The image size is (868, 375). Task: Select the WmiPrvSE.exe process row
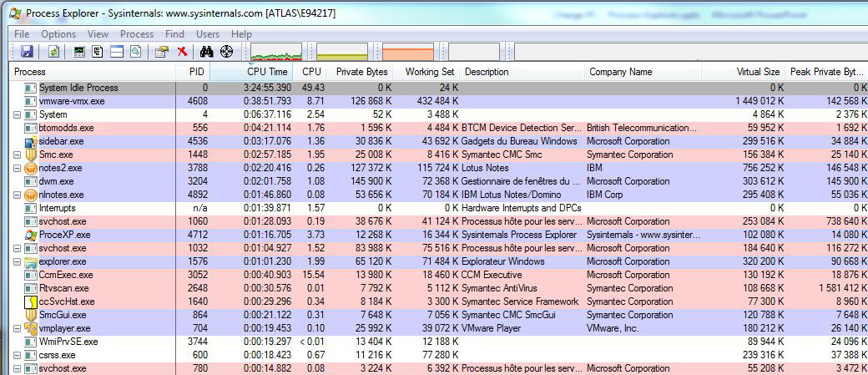pos(439,342)
